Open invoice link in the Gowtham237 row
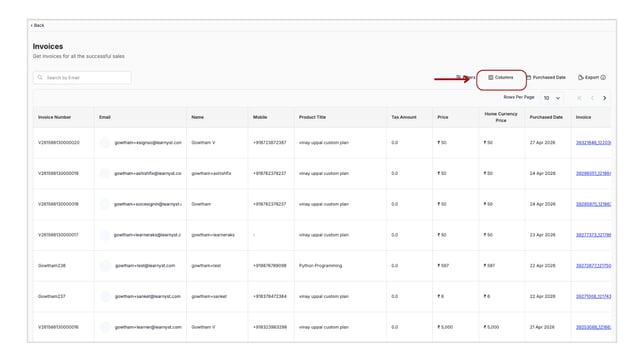Screen dimensions: 644x362 [593, 296]
